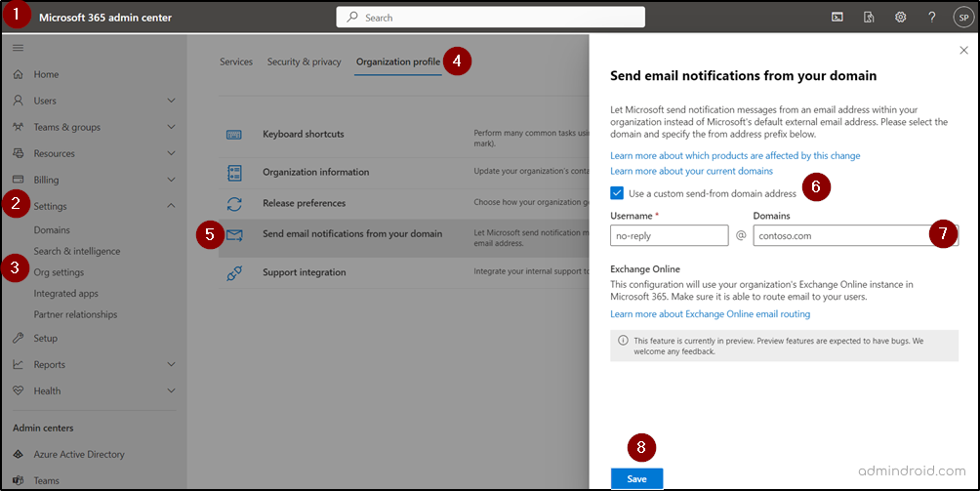Viewport: 980px width, 491px height.
Task: Expand the Teams & groups chevron
Action: [x=171, y=127]
